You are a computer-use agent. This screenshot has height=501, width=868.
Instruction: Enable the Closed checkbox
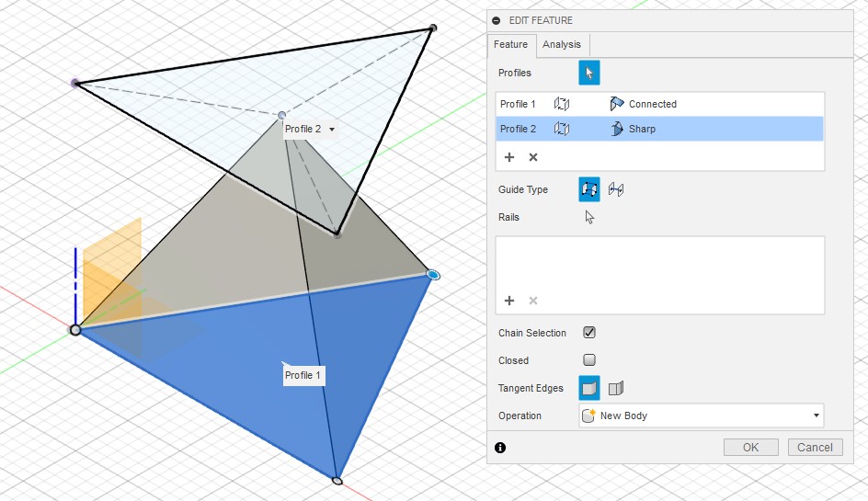click(589, 360)
